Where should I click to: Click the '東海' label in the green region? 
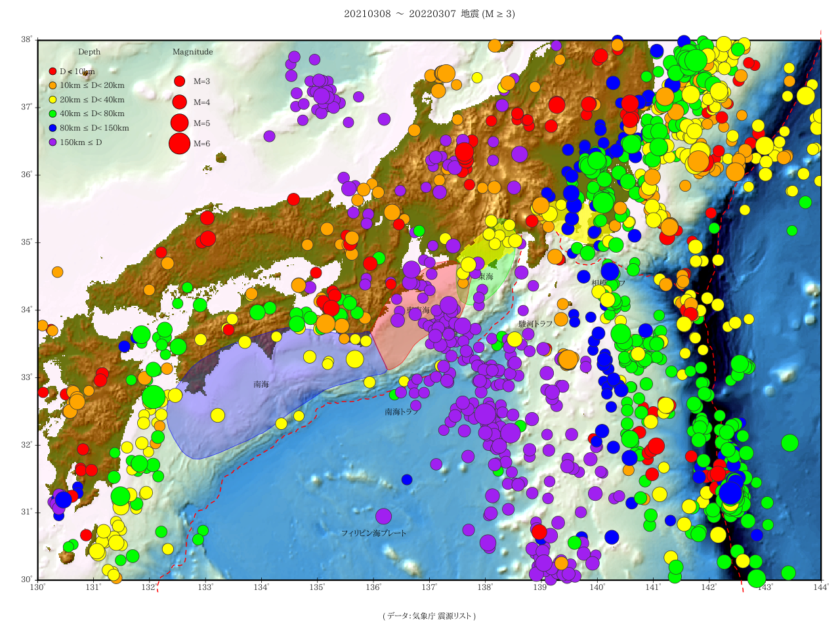point(486,277)
